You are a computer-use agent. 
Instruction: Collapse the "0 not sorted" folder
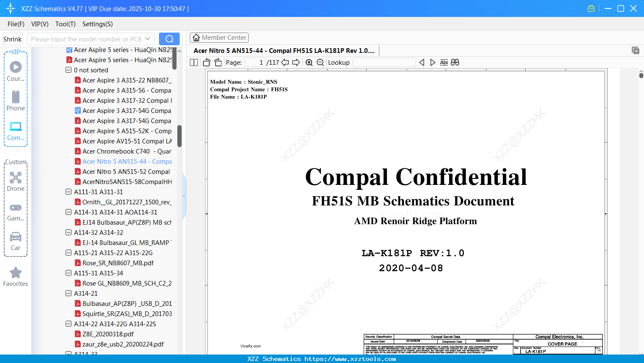point(69,70)
